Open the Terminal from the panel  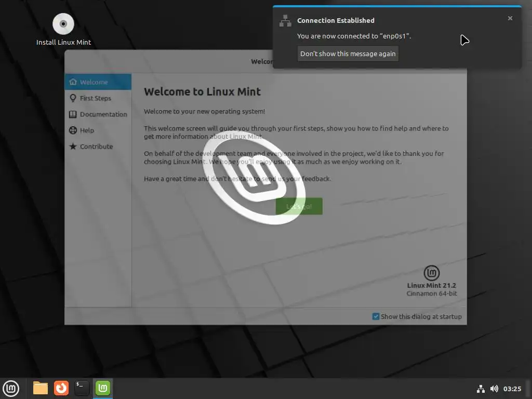click(82, 388)
